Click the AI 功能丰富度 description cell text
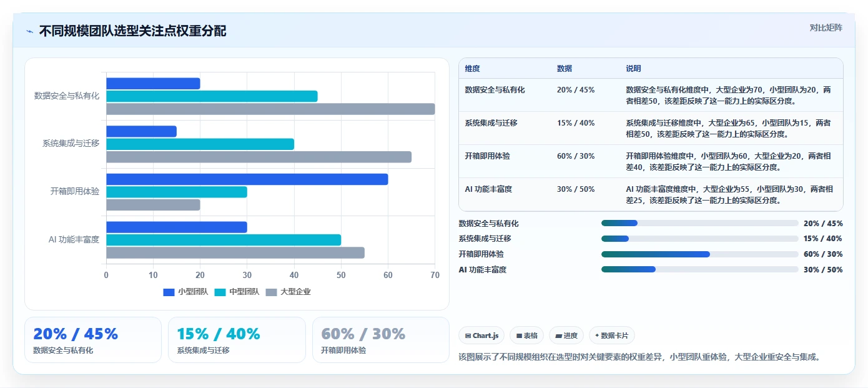Screen dimensions: 868x388 coord(729,195)
